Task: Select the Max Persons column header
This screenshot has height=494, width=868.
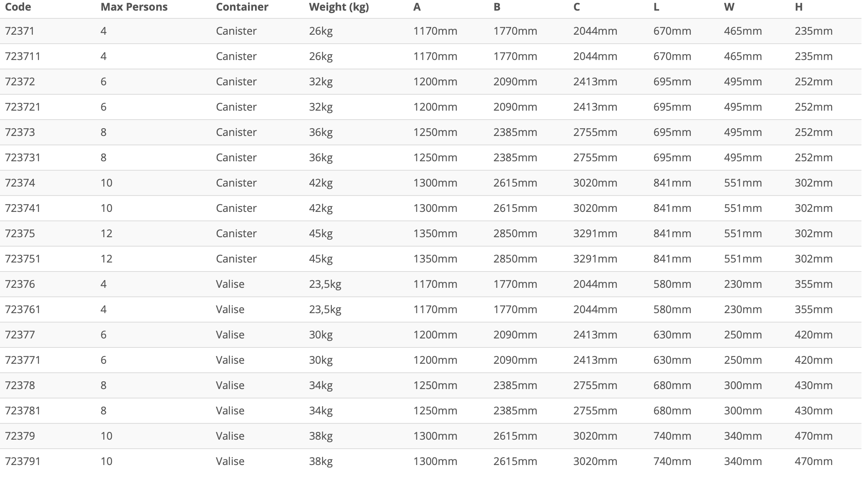Action: click(x=134, y=7)
